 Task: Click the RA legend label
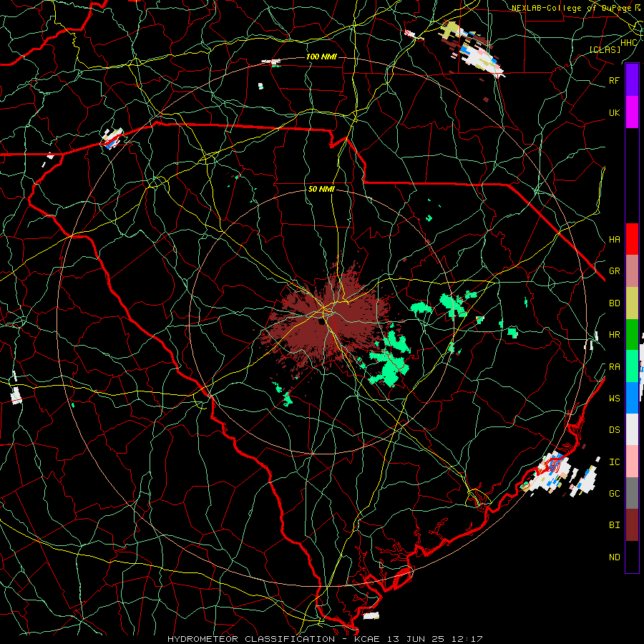click(614, 366)
